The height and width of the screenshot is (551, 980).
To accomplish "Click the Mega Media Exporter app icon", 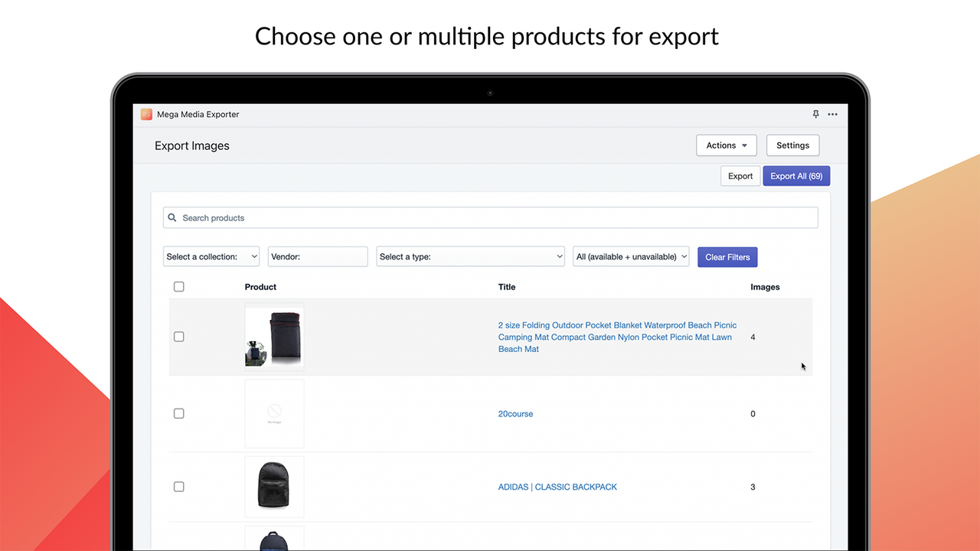I will click(145, 113).
